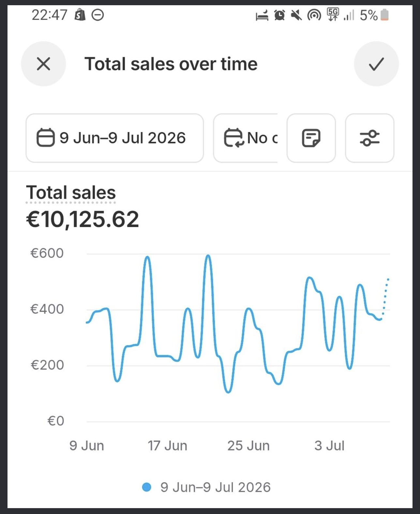Tap the Shopify icon in status bar

[80, 15]
